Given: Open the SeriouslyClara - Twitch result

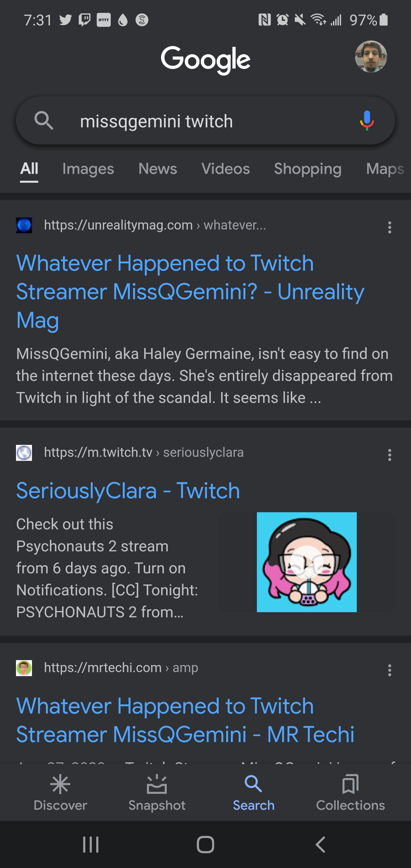Looking at the screenshot, I should 128,490.
